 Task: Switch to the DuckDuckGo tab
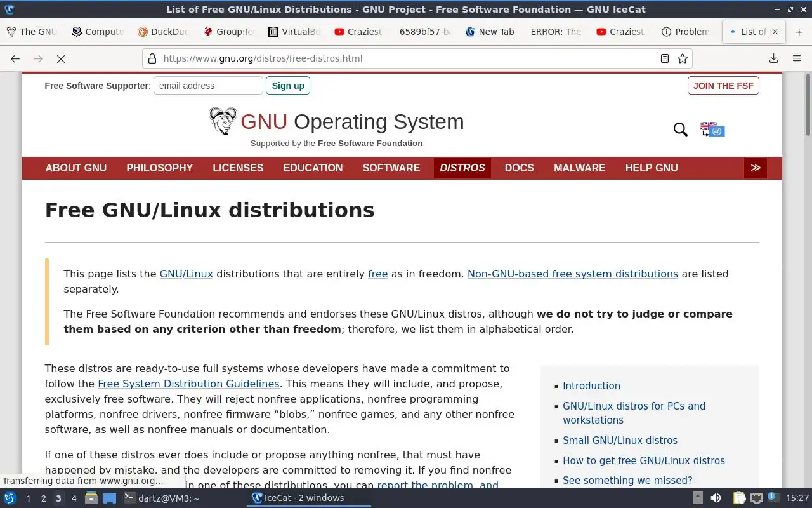pyautogui.click(x=163, y=32)
